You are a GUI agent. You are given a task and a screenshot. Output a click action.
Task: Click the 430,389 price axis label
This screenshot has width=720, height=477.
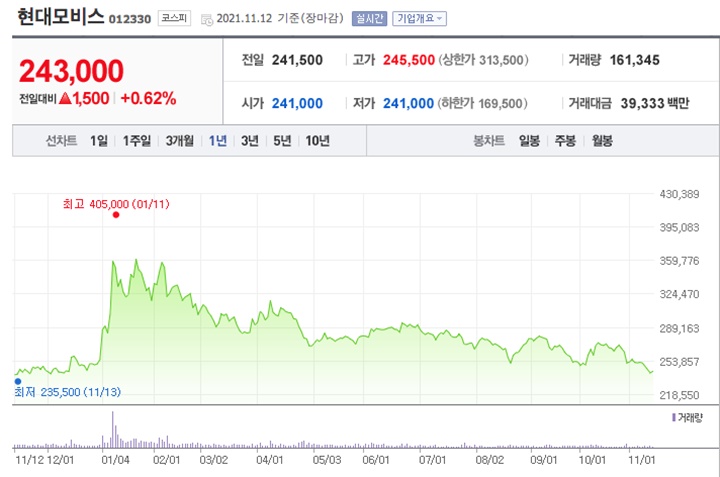point(679,194)
